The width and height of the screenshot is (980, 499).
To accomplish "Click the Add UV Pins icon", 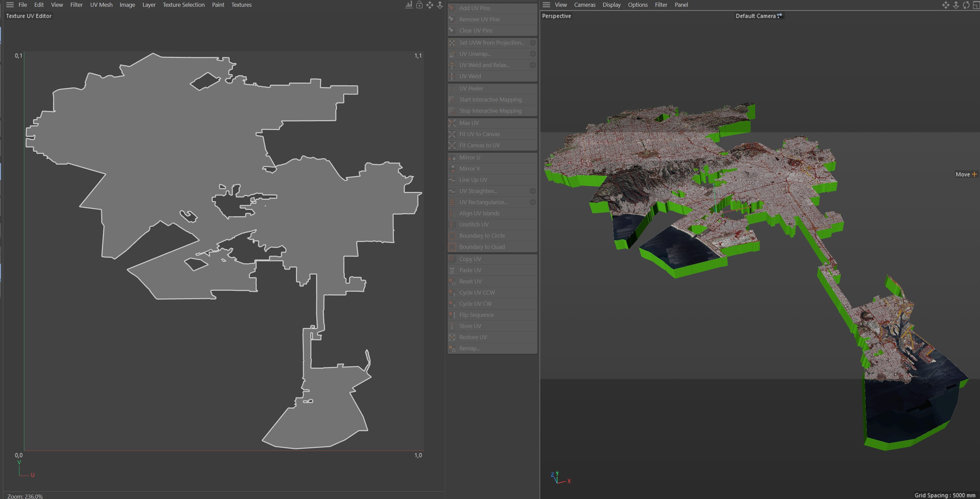I will tap(452, 8).
